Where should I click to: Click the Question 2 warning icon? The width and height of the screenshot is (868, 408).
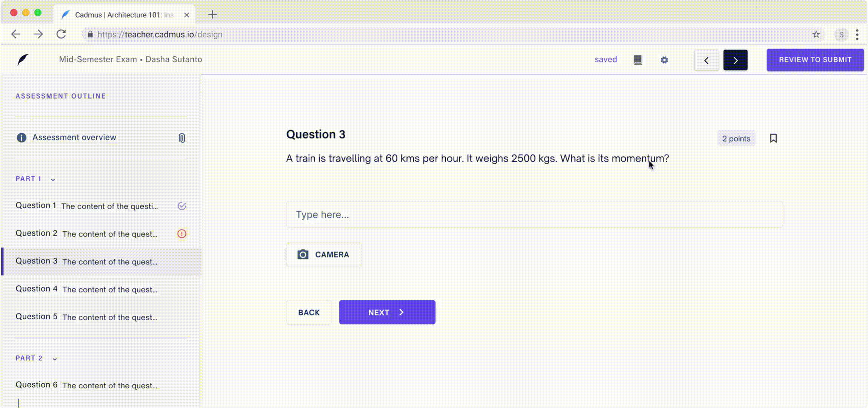coord(182,234)
